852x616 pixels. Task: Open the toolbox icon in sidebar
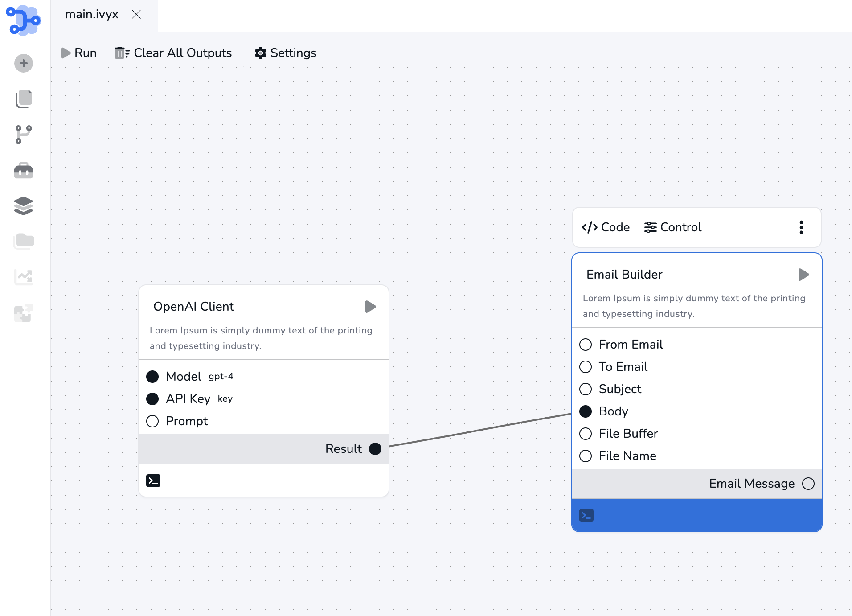coord(24,170)
